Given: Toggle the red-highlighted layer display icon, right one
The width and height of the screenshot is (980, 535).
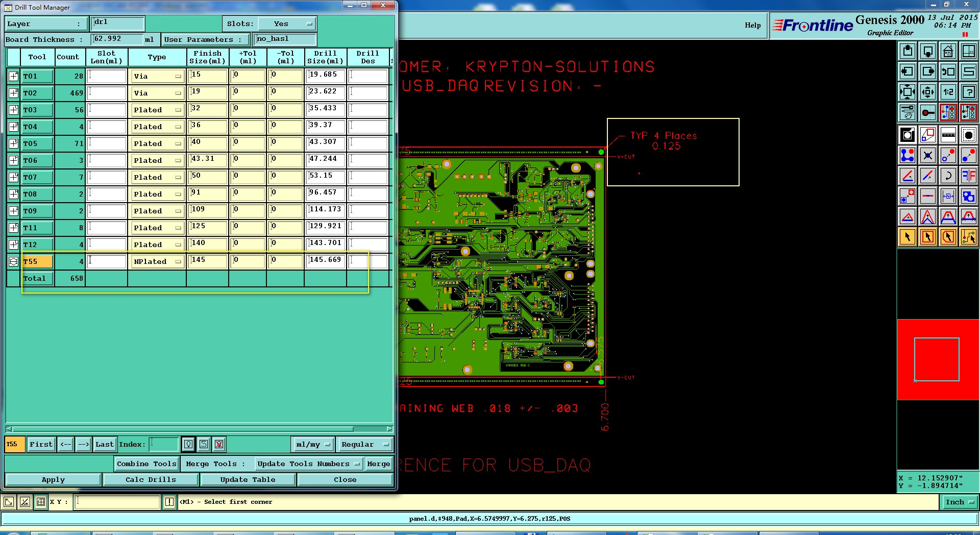Looking at the screenshot, I should (968, 112).
